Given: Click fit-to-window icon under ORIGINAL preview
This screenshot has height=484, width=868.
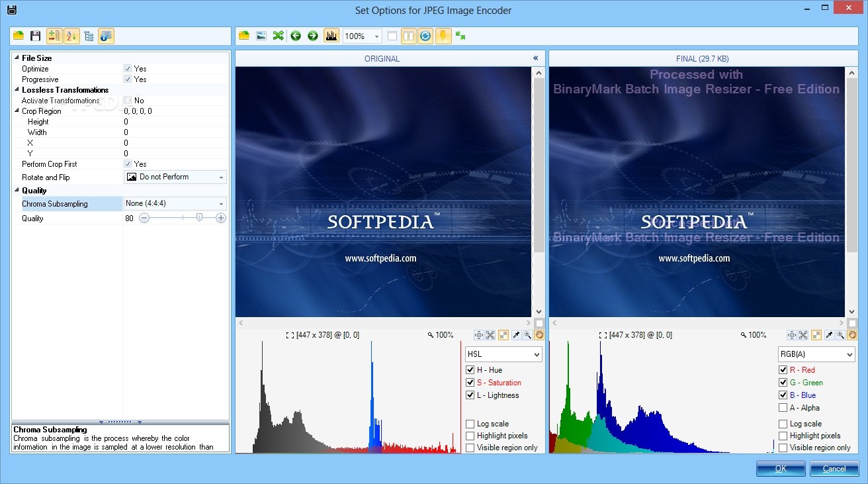Looking at the screenshot, I should coord(490,335).
